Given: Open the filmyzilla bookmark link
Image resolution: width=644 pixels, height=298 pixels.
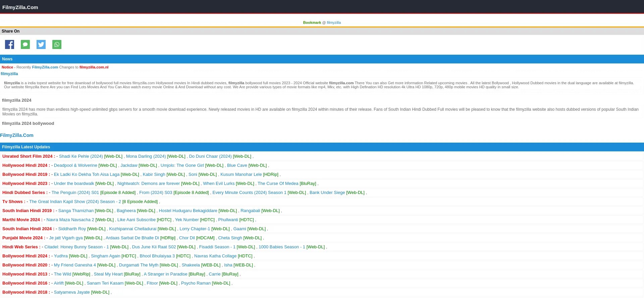Looking at the screenshot, I should (334, 22).
